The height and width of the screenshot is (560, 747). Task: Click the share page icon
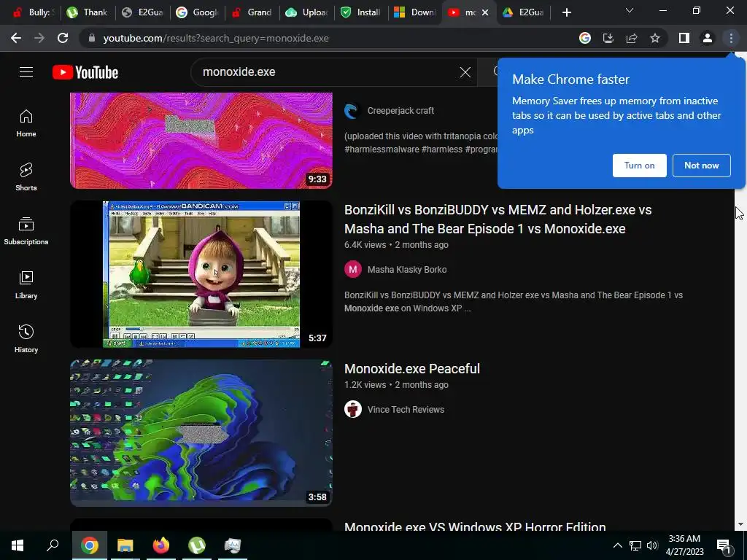pyautogui.click(x=632, y=38)
